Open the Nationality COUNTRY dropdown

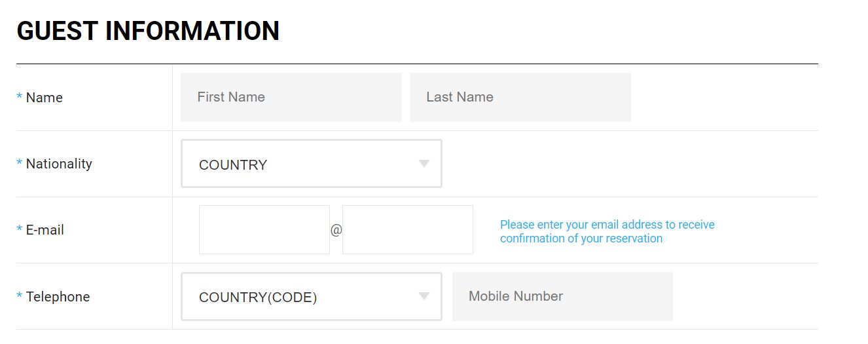coord(301,164)
